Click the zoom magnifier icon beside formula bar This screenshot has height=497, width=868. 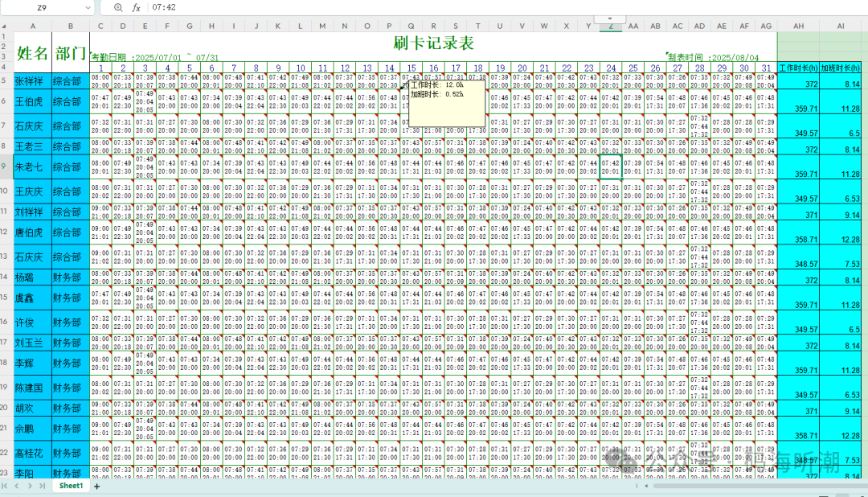pyautogui.click(x=118, y=7)
